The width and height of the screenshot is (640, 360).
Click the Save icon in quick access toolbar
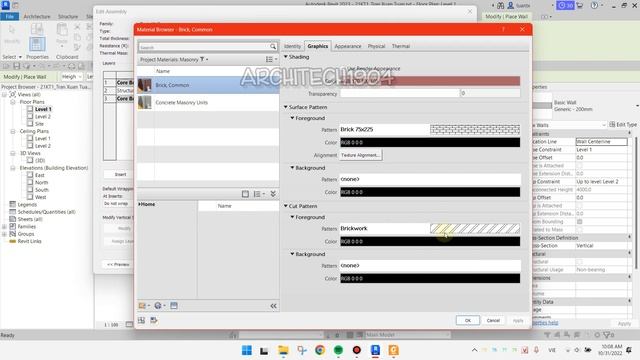click(16, 66)
